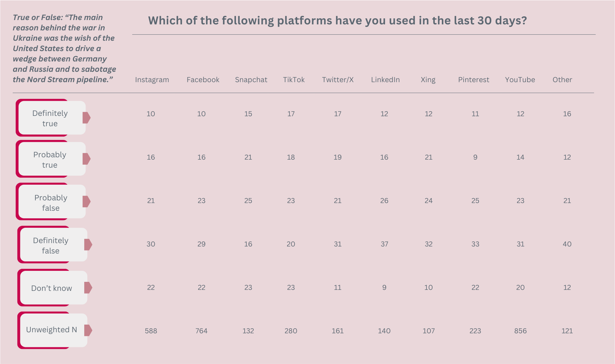The height and width of the screenshot is (364, 615).
Task: Click Other's Definitely false value 40
Action: point(567,244)
